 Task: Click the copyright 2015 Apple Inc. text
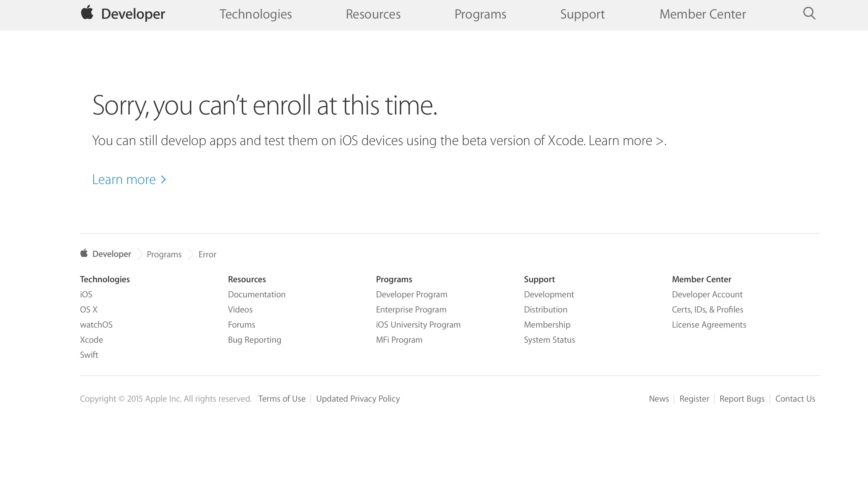pyautogui.click(x=166, y=399)
